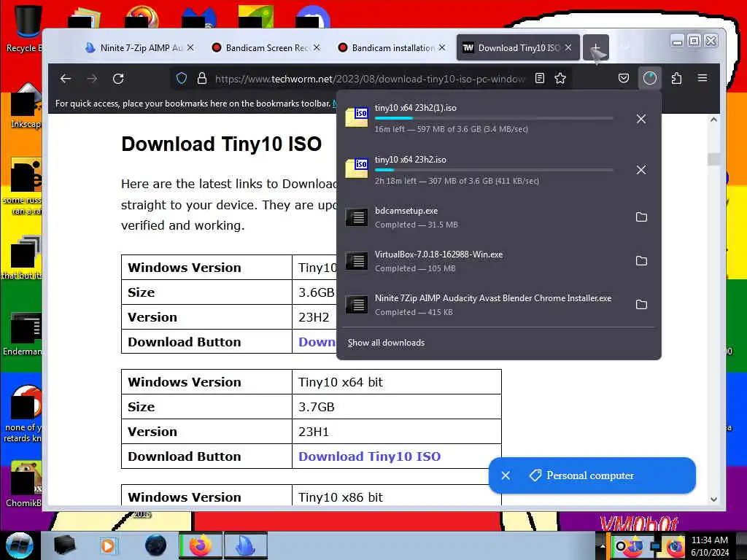Open the Windows Start orb

[20, 545]
